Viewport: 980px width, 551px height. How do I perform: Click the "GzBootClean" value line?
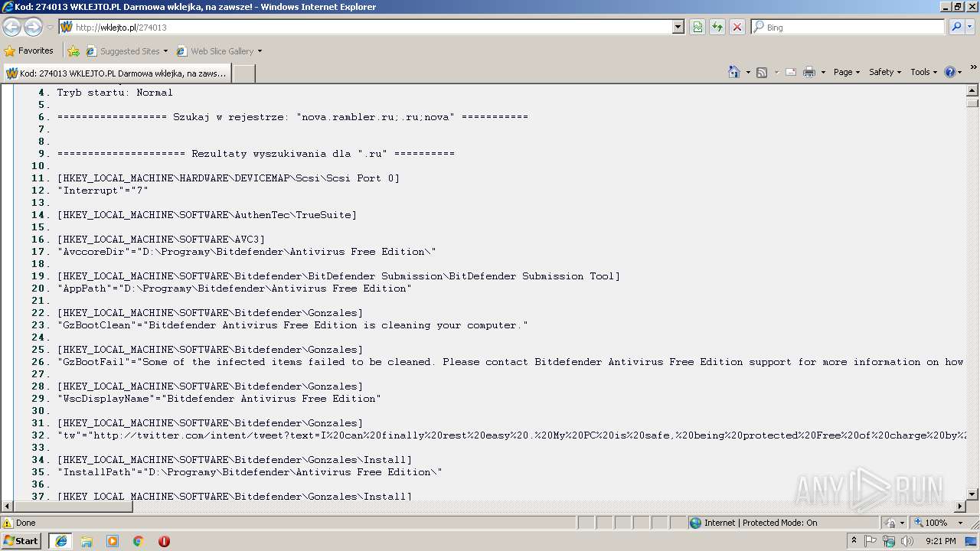(292, 325)
